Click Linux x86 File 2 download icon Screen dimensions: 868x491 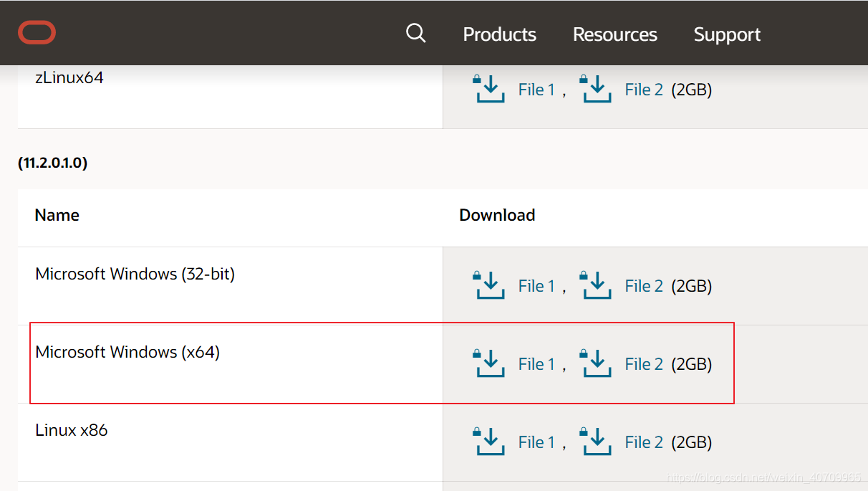[596, 442]
